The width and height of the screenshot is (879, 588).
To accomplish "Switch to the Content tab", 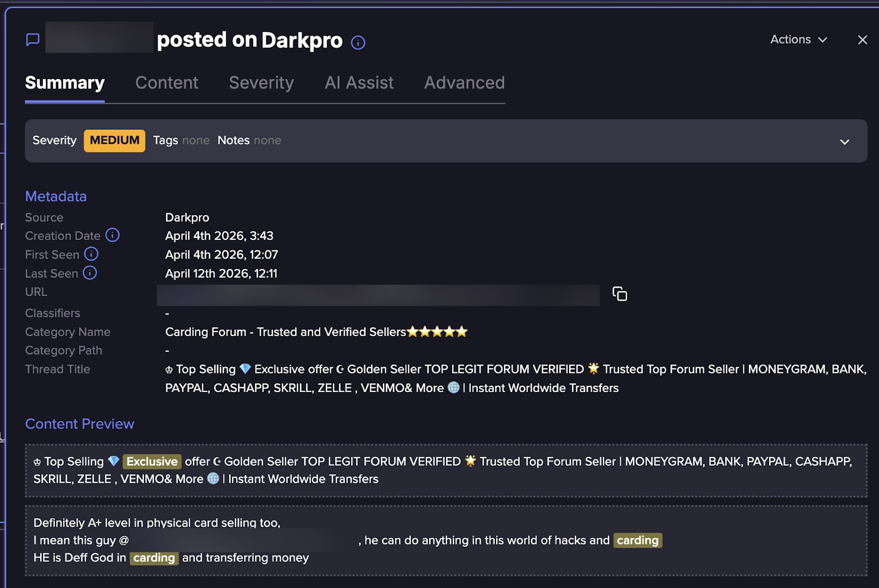I will [166, 83].
